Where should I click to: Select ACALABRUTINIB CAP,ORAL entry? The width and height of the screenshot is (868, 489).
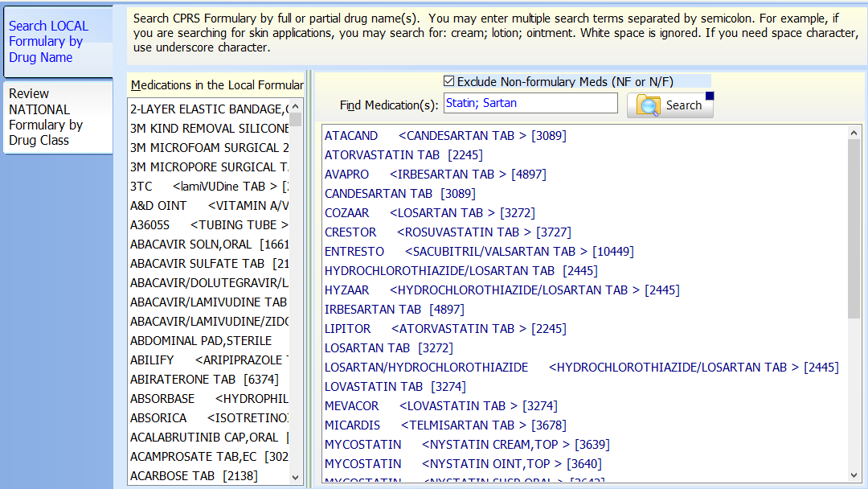click(x=209, y=438)
